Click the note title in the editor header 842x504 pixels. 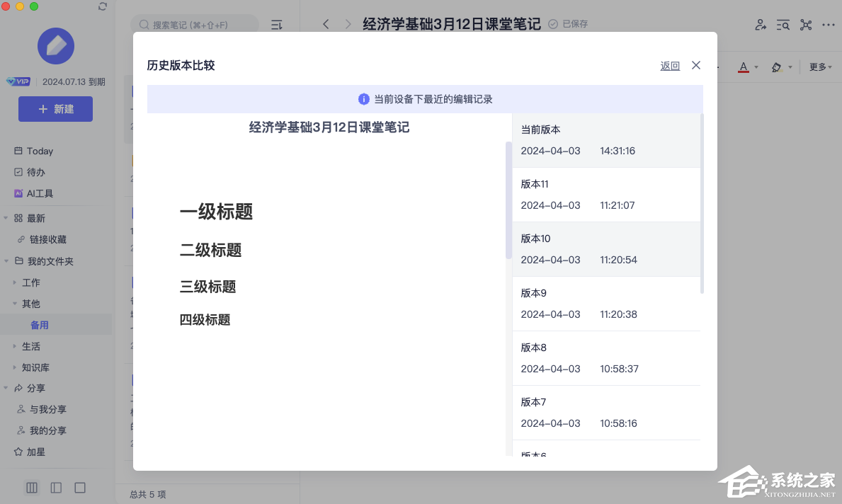tap(452, 24)
